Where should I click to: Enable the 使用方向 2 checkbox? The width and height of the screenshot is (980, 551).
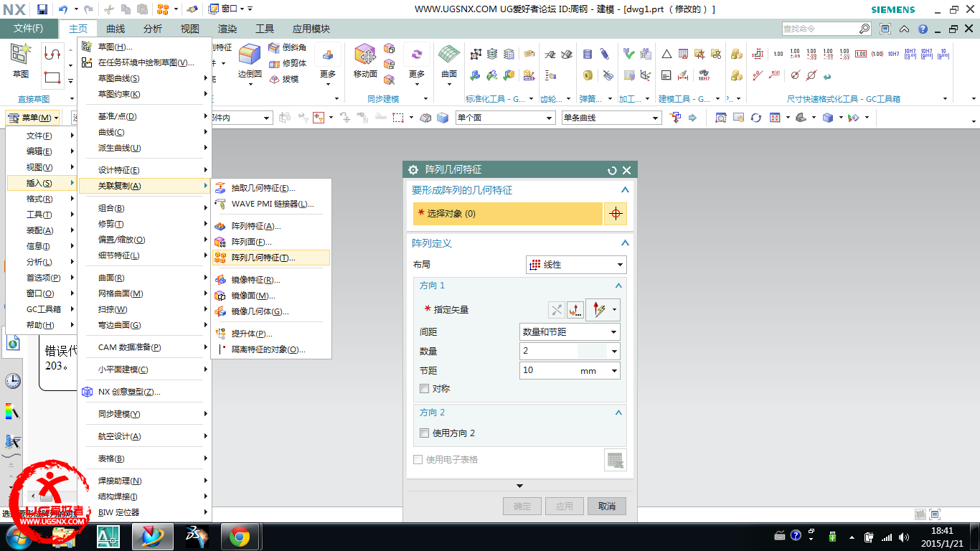click(425, 433)
